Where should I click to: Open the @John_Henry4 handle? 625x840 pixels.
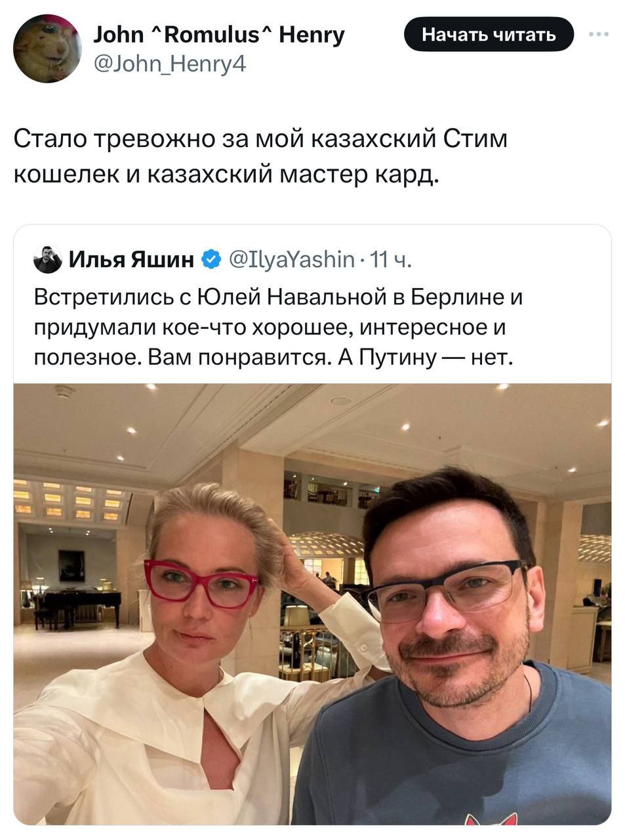170,64
